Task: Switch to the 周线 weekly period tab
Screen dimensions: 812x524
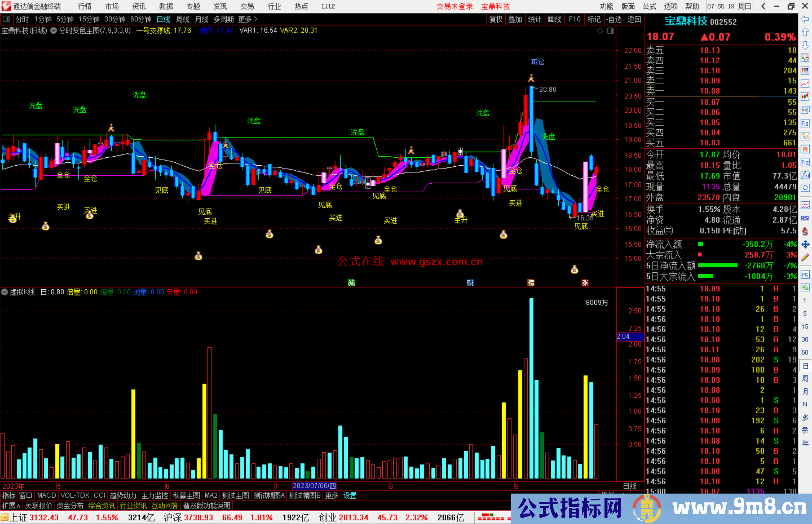Action: pos(183,19)
